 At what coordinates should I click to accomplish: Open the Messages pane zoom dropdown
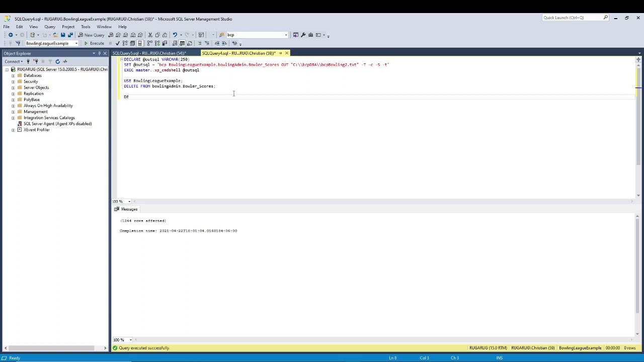point(130,340)
